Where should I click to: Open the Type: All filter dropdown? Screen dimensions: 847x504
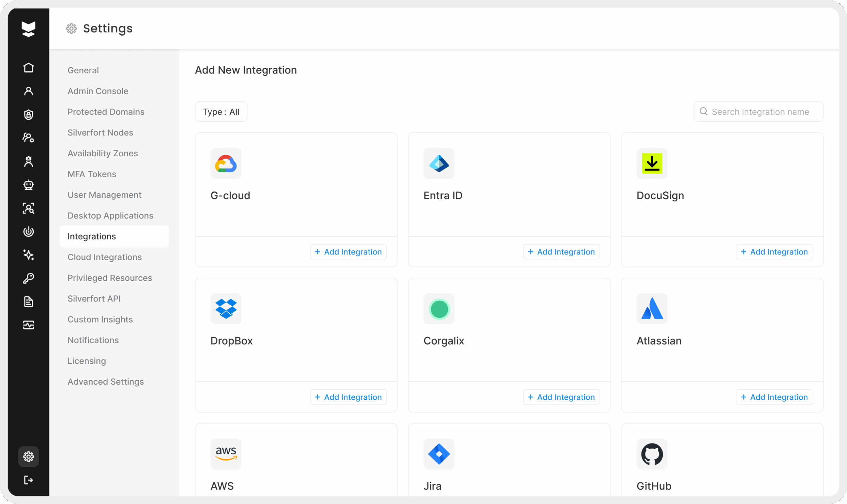221,112
